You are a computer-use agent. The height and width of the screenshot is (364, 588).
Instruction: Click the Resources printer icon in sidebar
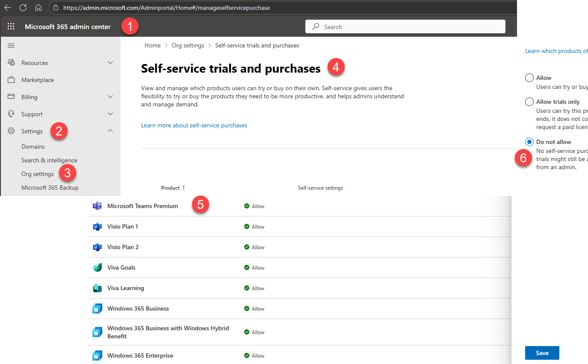(x=12, y=62)
